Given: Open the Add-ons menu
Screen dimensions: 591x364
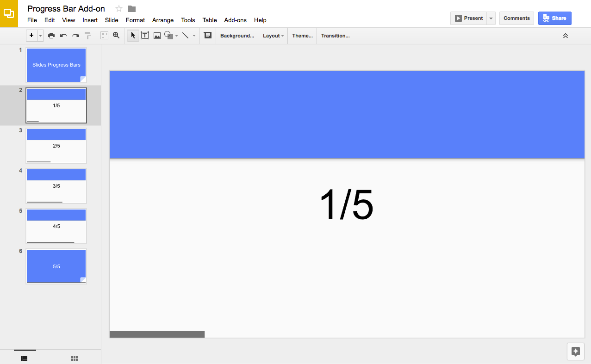Looking at the screenshot, I should point(235,20).
